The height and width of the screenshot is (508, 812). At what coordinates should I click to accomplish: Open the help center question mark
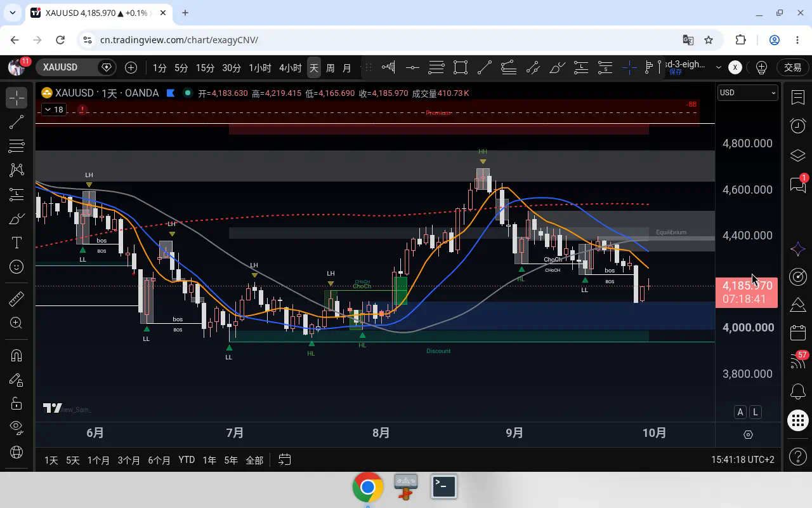798,457
